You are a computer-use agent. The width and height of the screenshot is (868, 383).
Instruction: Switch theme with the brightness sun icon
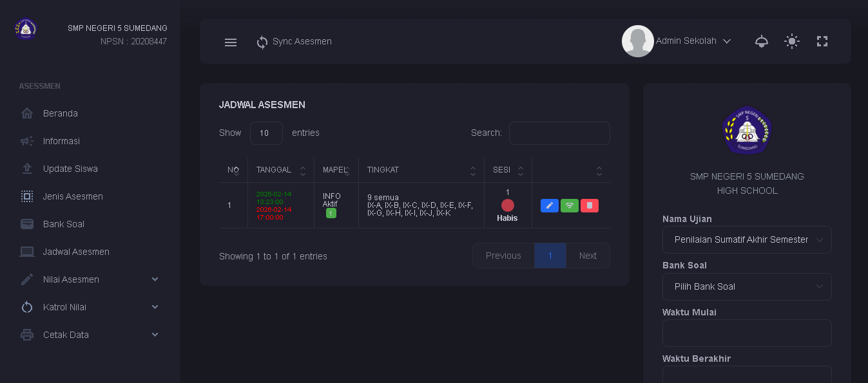pyautogui.click(x=791, y=41)
